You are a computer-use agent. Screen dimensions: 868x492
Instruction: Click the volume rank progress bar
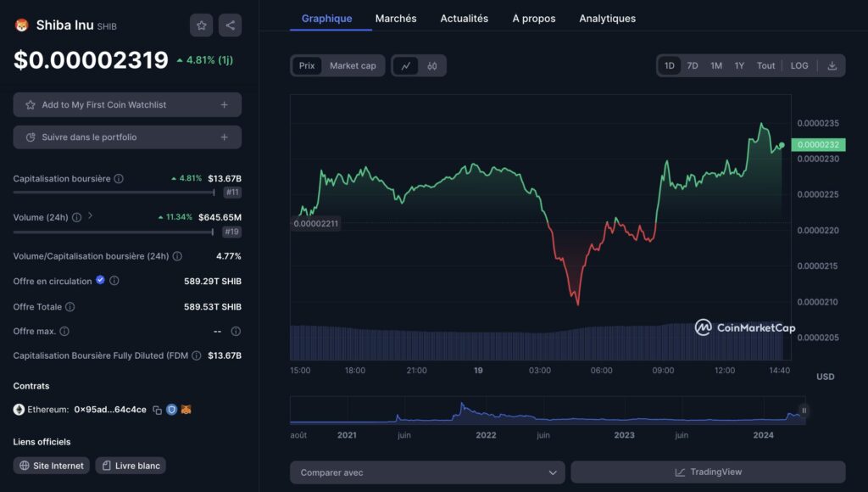click(x=114, y=232)
